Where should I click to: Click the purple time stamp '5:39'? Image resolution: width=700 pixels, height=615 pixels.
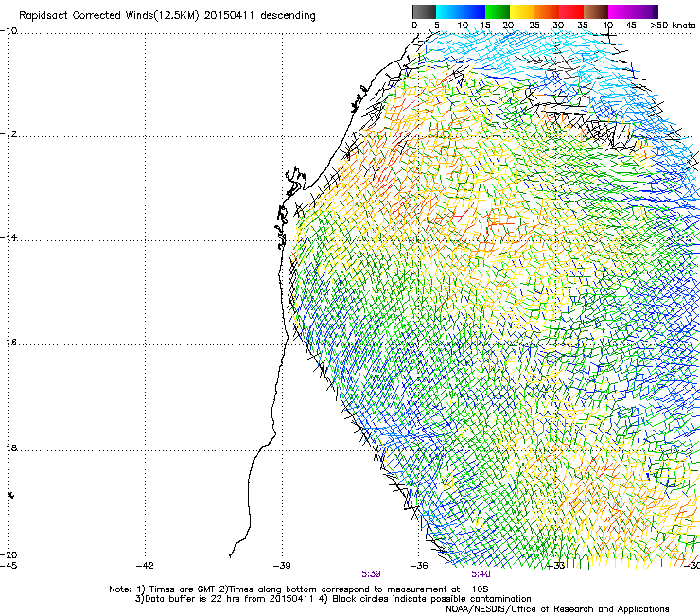(x=371, y=574)
